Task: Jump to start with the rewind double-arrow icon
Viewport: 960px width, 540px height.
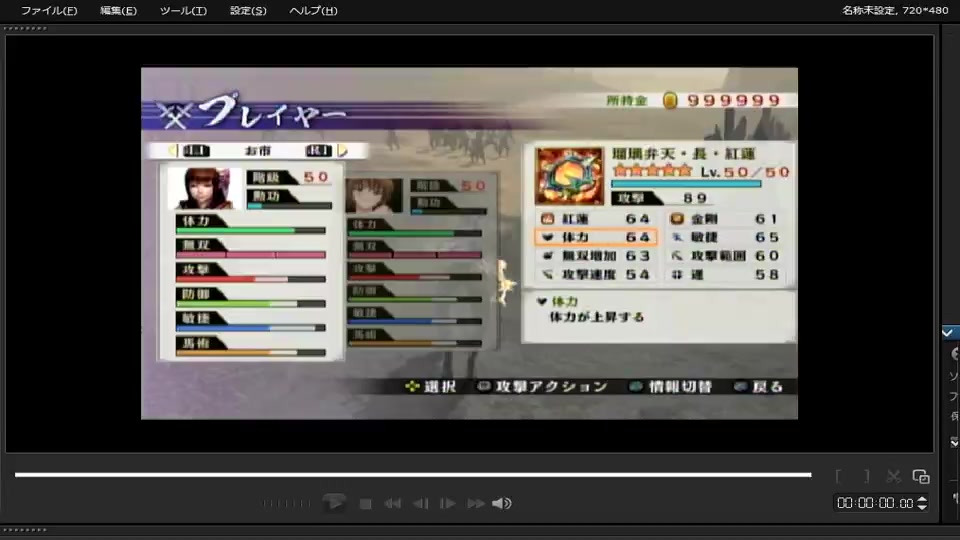Action: [392, 503]
